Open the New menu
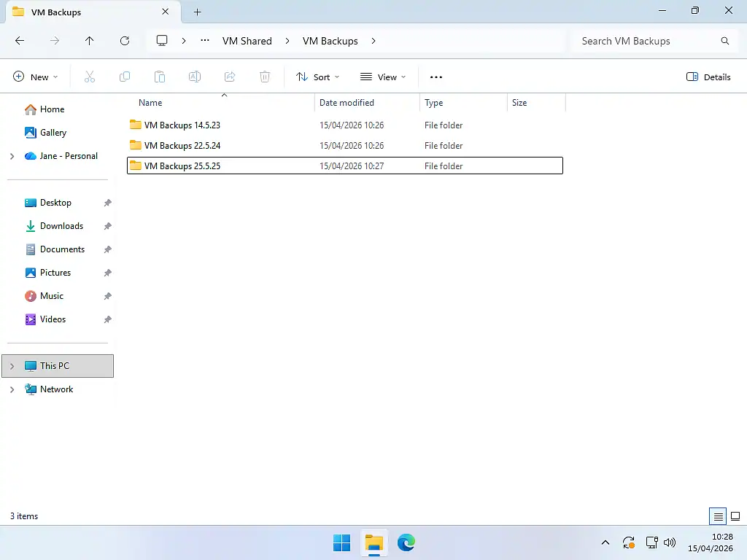Image resolution: width=747 pixels, height=560 pixels. [x=34, y=77]
